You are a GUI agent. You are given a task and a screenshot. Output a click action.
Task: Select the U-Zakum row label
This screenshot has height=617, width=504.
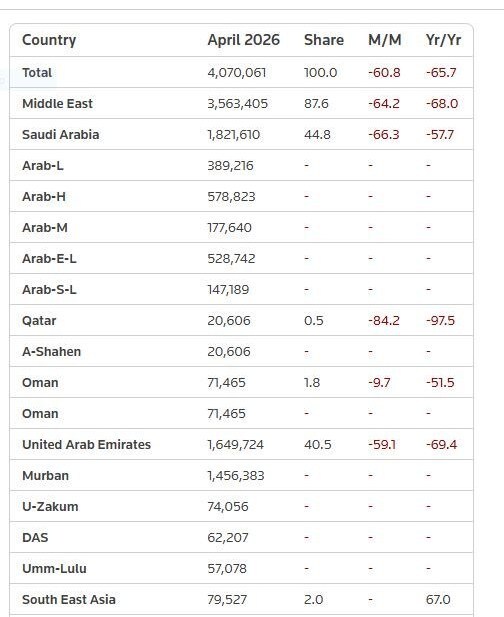[x=50, y=506]
